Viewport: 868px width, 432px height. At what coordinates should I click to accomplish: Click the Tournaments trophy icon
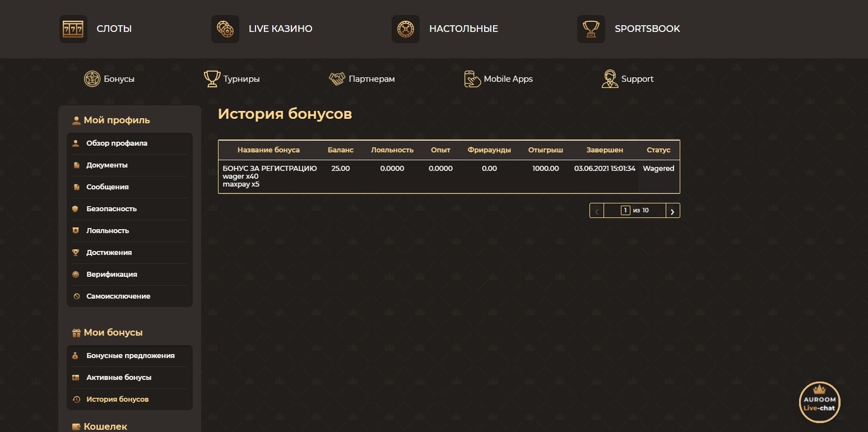pos(212,79)
